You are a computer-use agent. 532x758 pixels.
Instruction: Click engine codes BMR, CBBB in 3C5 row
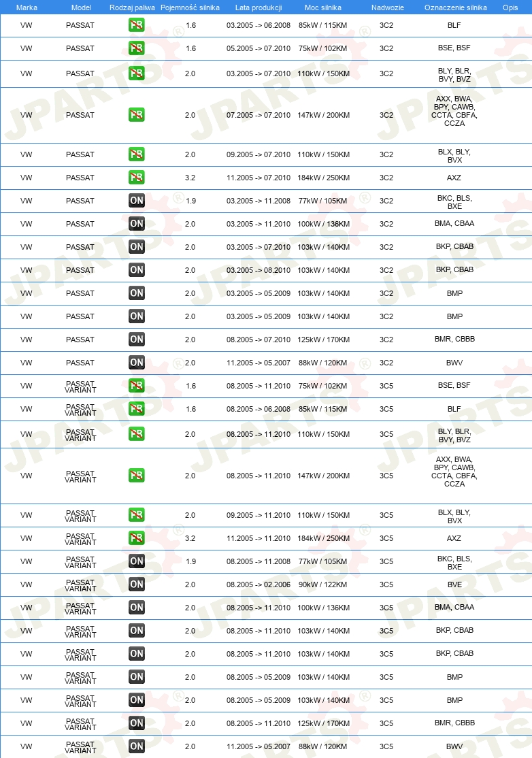point(454,723)
